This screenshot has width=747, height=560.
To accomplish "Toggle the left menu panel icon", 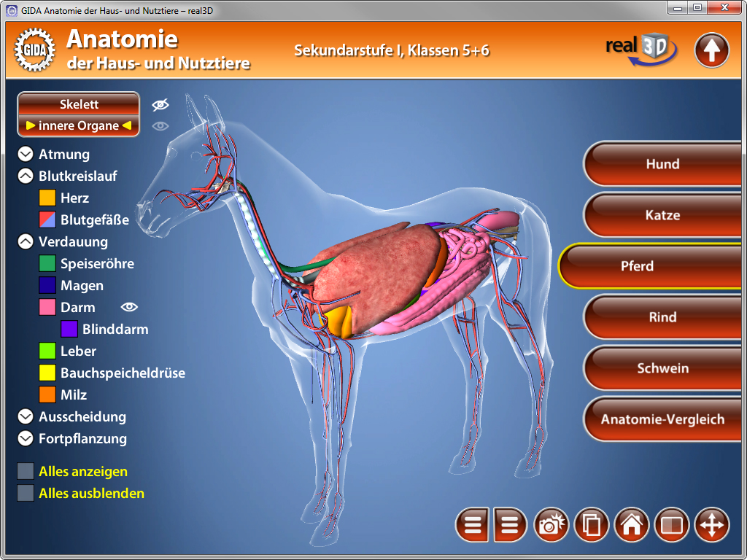I will tap(473, 524).
